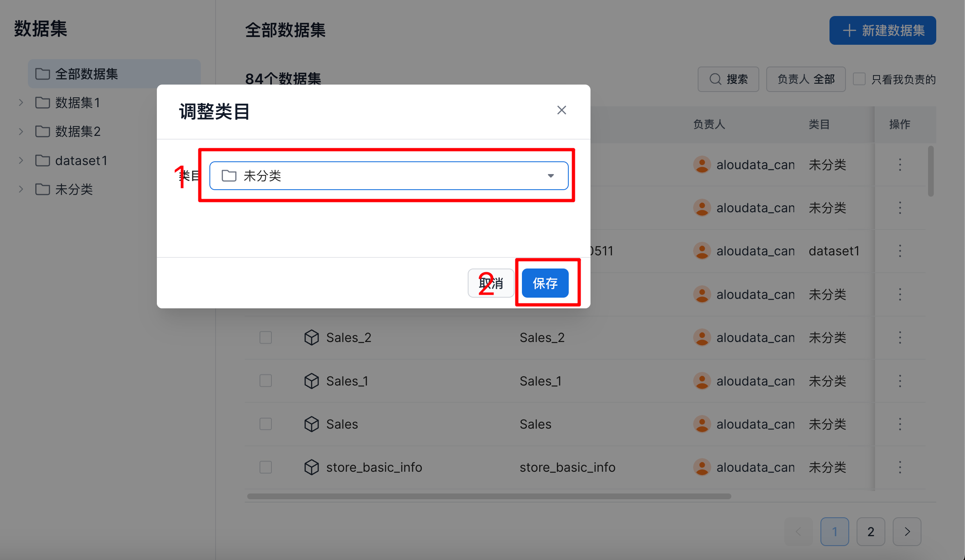Click the cube icon beside store_basic_info

tap(311, 467)
